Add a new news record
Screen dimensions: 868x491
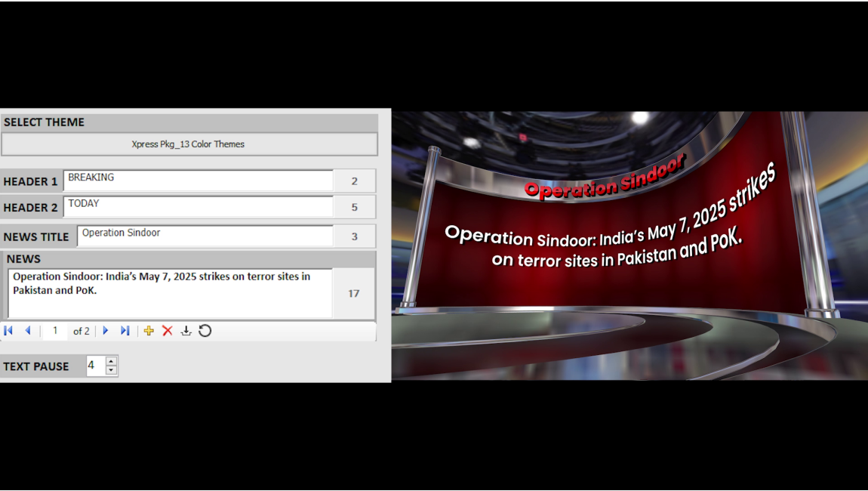point(149,331)
